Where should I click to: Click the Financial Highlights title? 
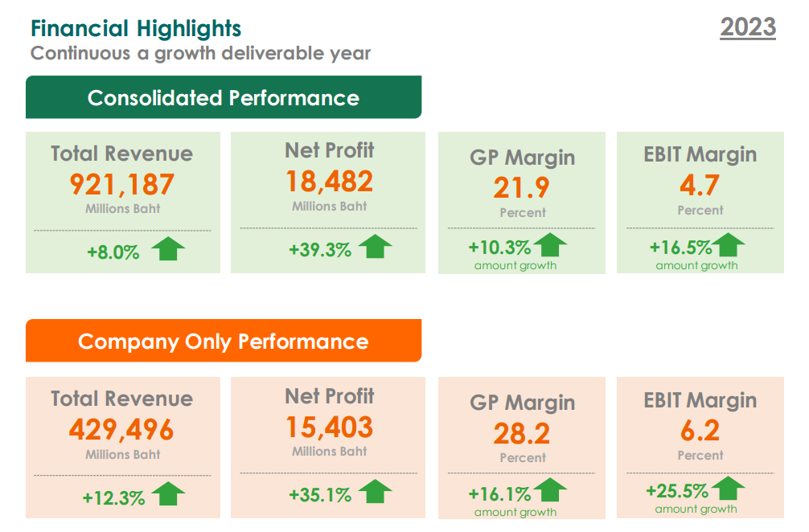(136, 29)
